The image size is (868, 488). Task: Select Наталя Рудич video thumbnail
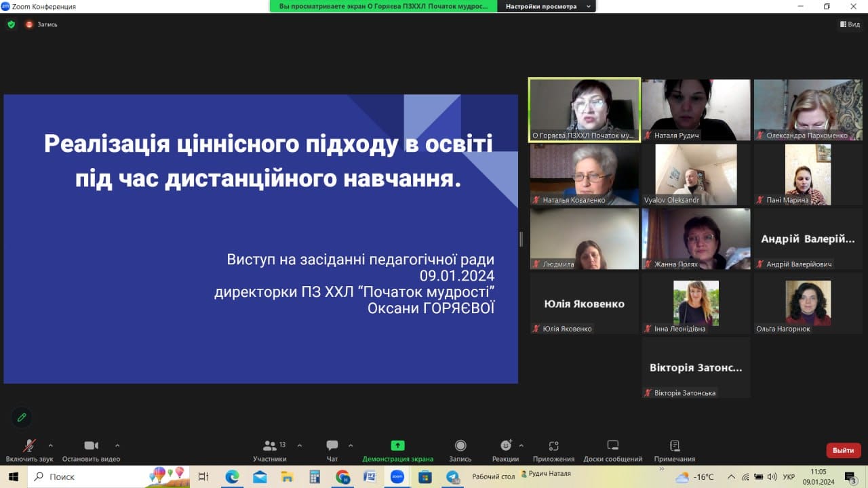696,109
